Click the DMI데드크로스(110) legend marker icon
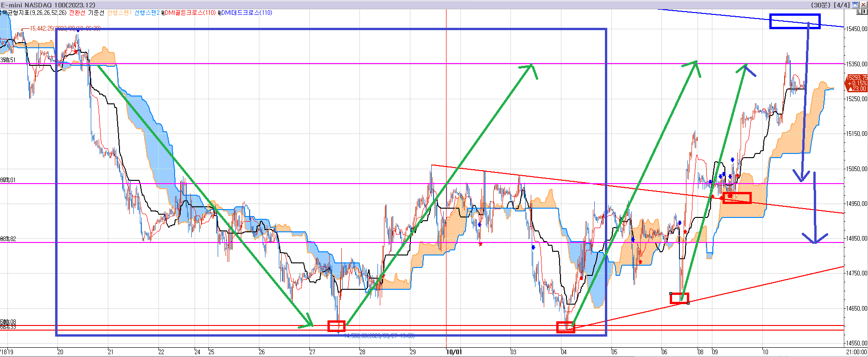868x357 pixels. 220,13
